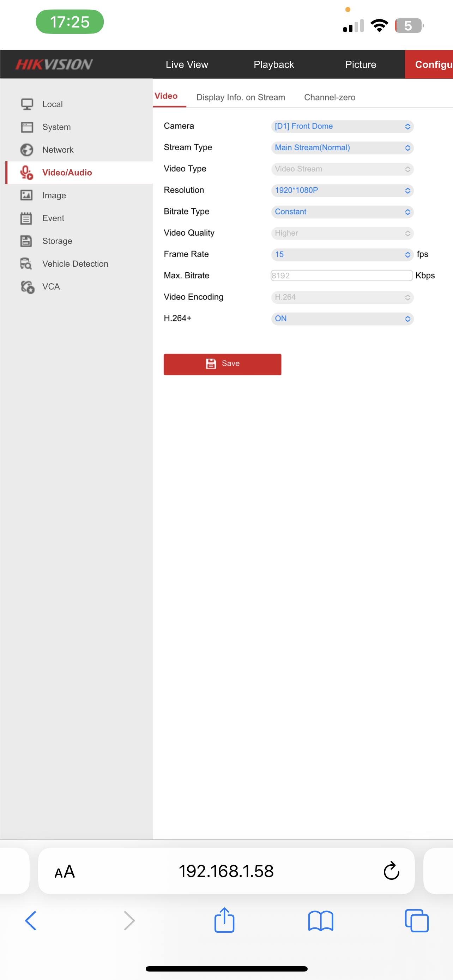Click the Vehicle Detection icon
The width and height of the screenshot is (453, 980).
26,264
